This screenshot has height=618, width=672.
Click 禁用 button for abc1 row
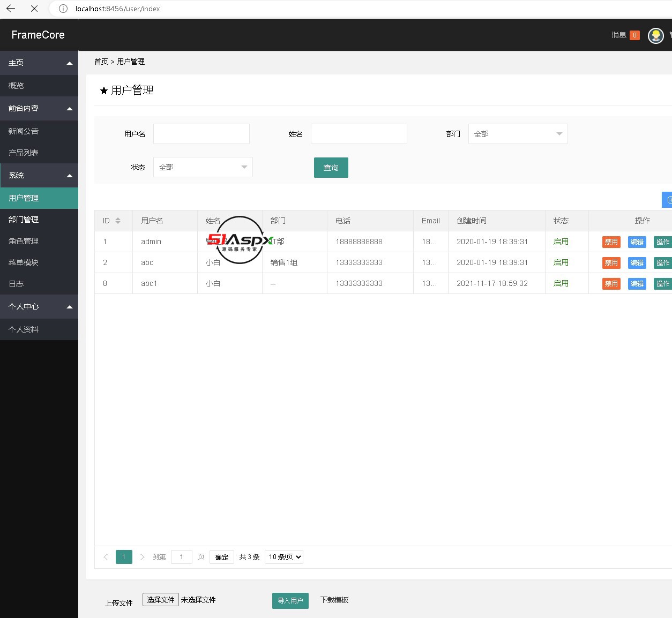(x=611, y=284)
